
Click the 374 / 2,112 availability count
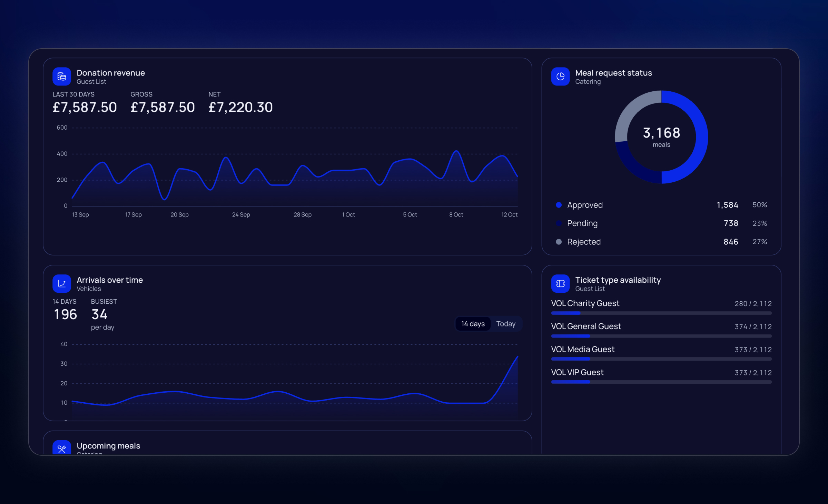753,327
